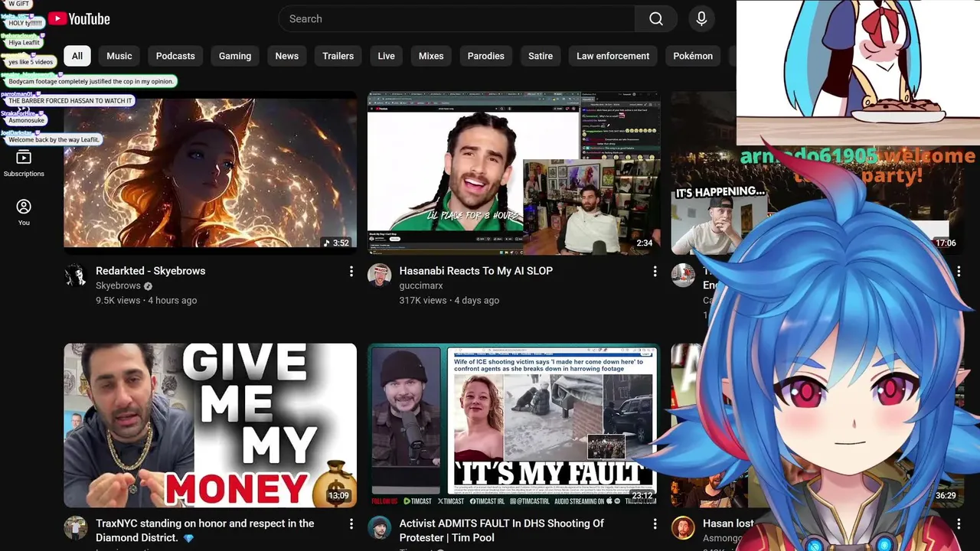The width and height of the screenshot is (980, 551).
Task: Open TraxNYC standing on honor title
Action: point(205,530)
